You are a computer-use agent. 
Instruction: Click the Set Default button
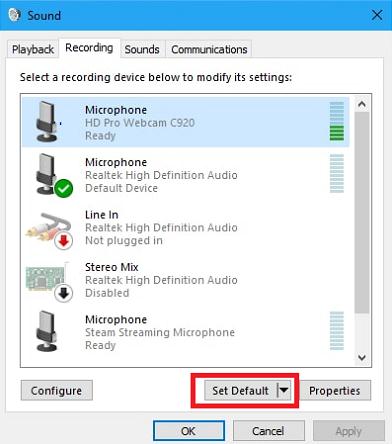pos(241,390)
